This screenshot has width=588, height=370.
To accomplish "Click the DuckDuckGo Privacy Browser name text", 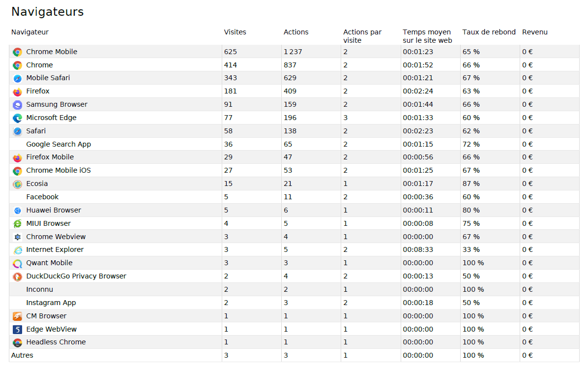I will [76, 276].
